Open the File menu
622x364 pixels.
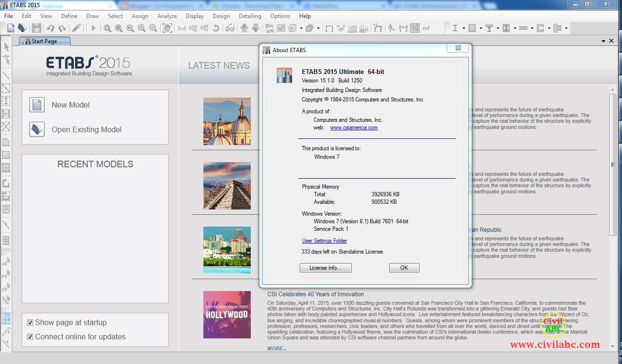click(9, 16)
